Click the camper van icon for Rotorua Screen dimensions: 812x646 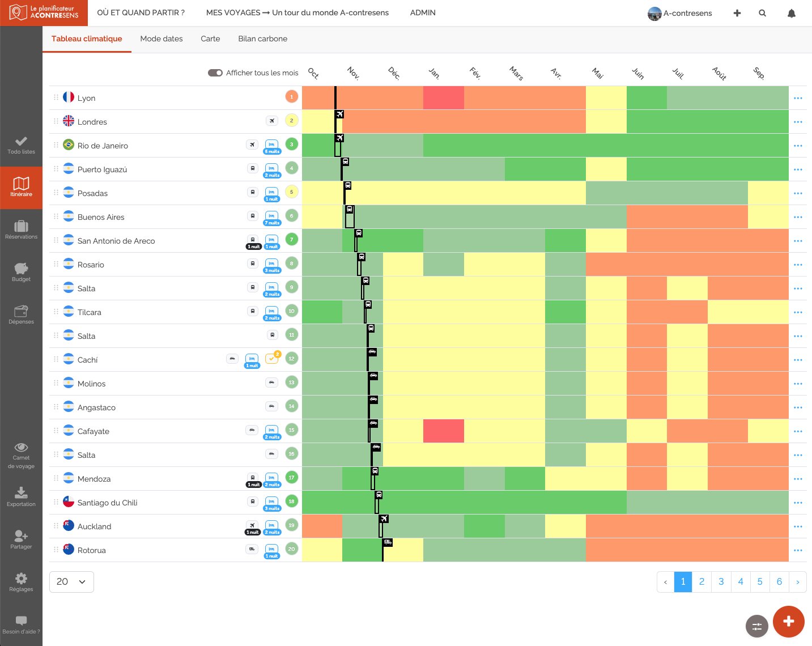252,549
